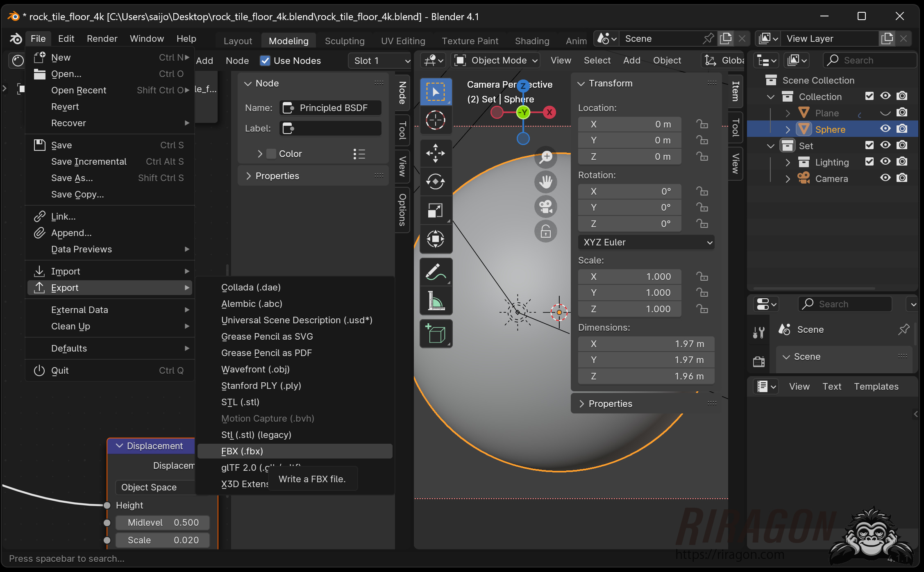Switch to the Sculpting workspace tab

(344, 41)
